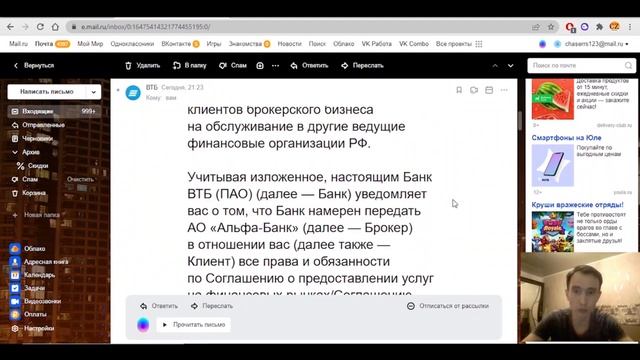640x360 pixels.
Task: Open ВКонтакте link
Action: [176, 44]
